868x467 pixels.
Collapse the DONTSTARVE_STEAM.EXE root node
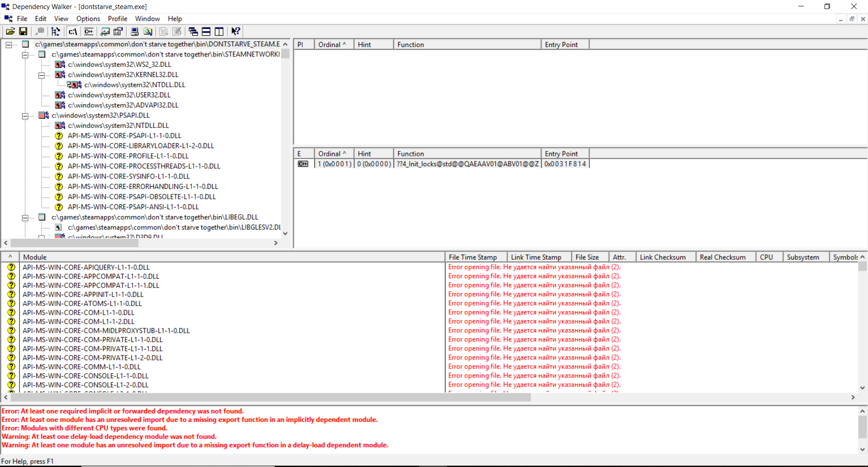[x=9, y=44]
